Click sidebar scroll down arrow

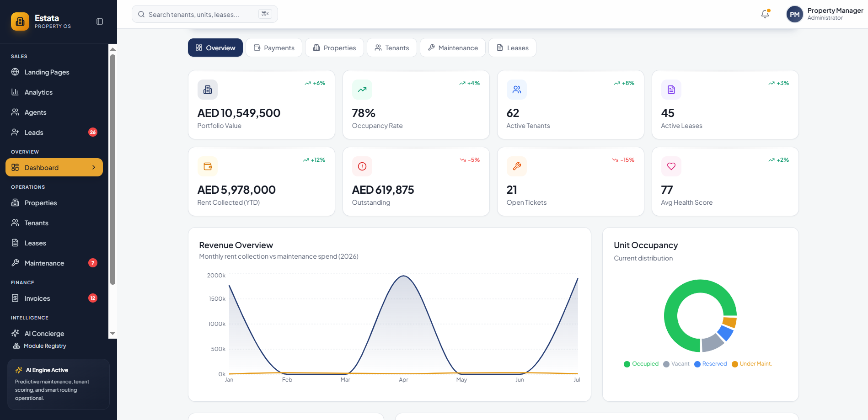[113, 334]
